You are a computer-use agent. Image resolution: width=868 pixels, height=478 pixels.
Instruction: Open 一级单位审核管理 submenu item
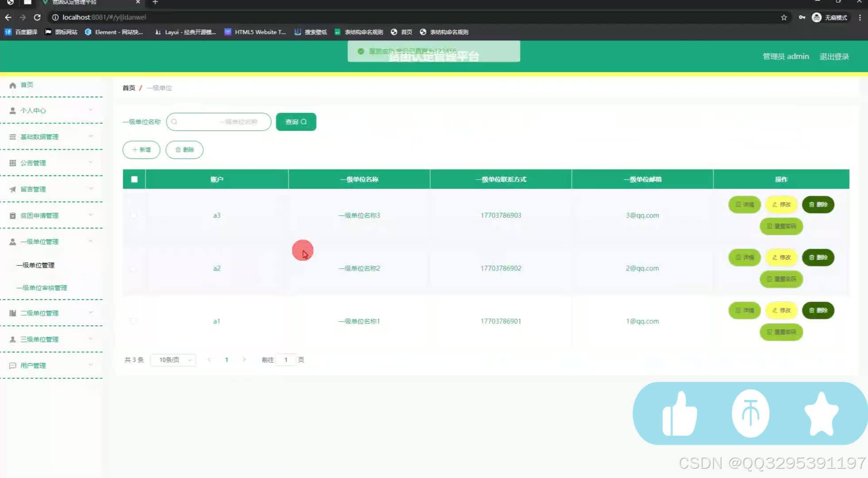[42, 288]
